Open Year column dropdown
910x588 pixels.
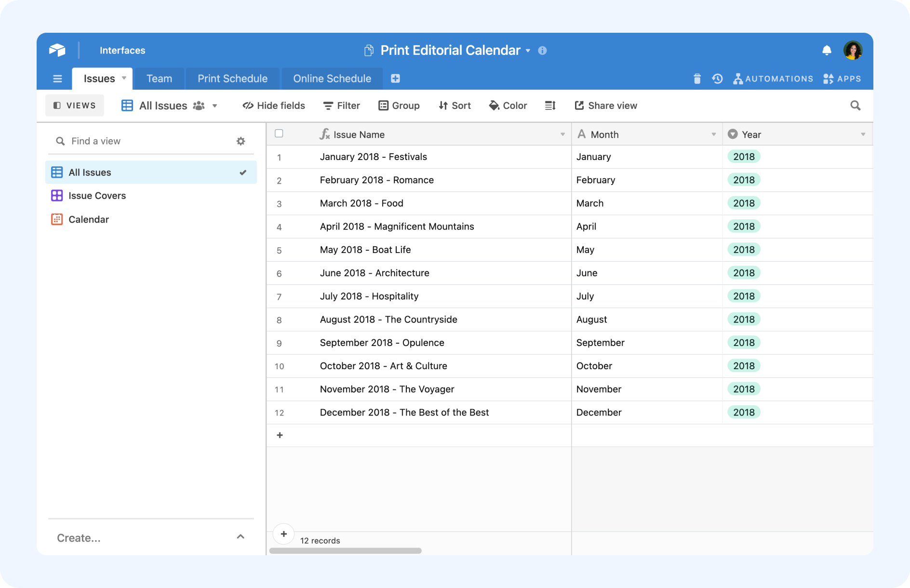(863, 134)
